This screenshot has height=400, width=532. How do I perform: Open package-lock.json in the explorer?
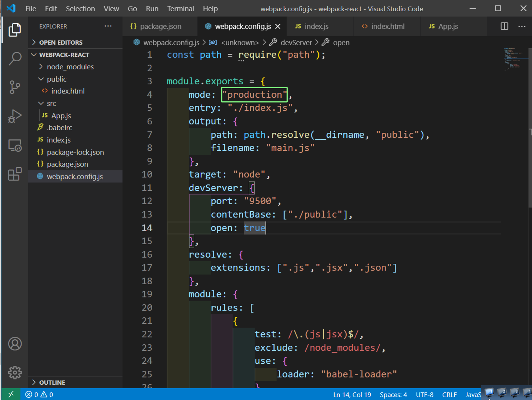pos(75,152)
